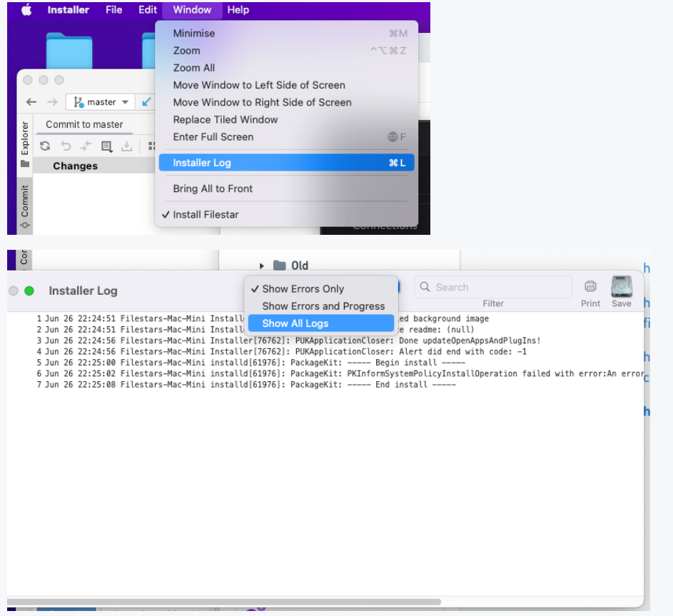Screen dimensions: 673x616
Task: Click the back arrow in the Git window
Action: tap(31, 102)
